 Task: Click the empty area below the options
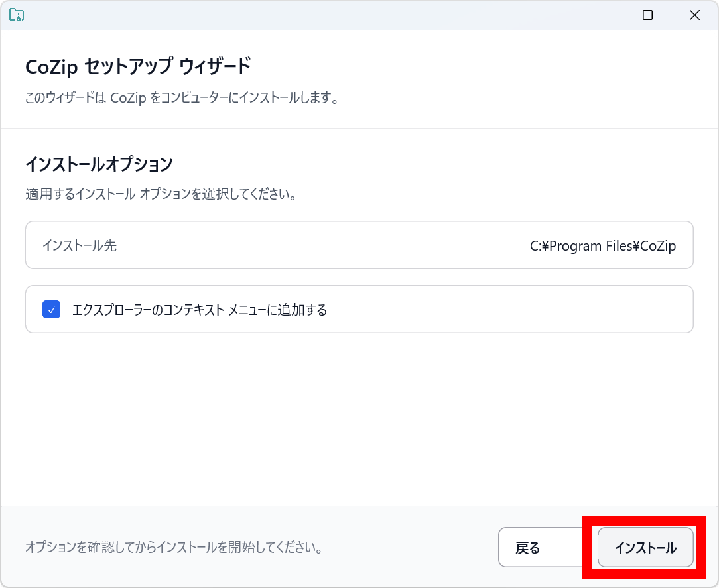click(359, 418)
